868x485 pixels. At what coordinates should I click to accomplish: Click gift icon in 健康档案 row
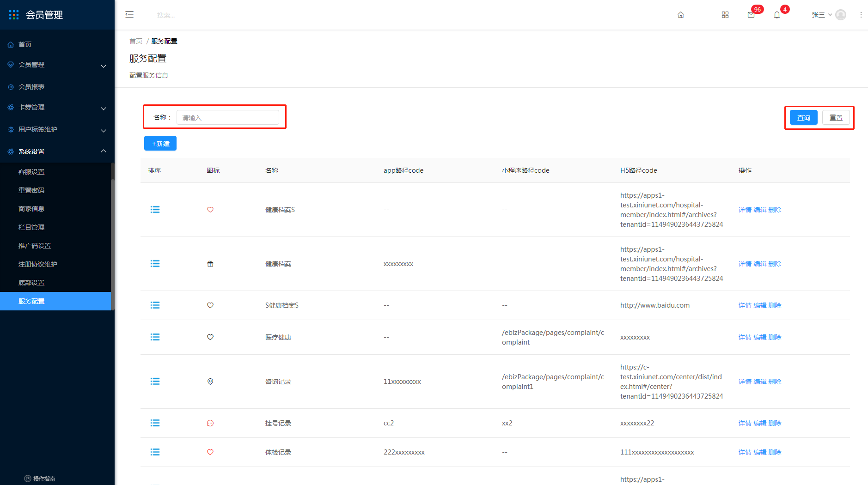(x=210, y=264)
